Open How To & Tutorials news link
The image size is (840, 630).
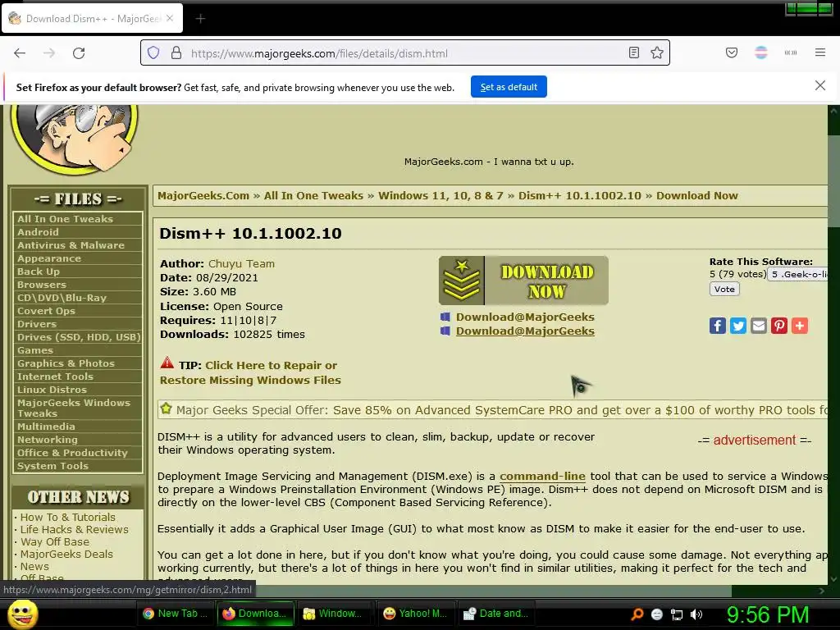click(x=67, y=517)
